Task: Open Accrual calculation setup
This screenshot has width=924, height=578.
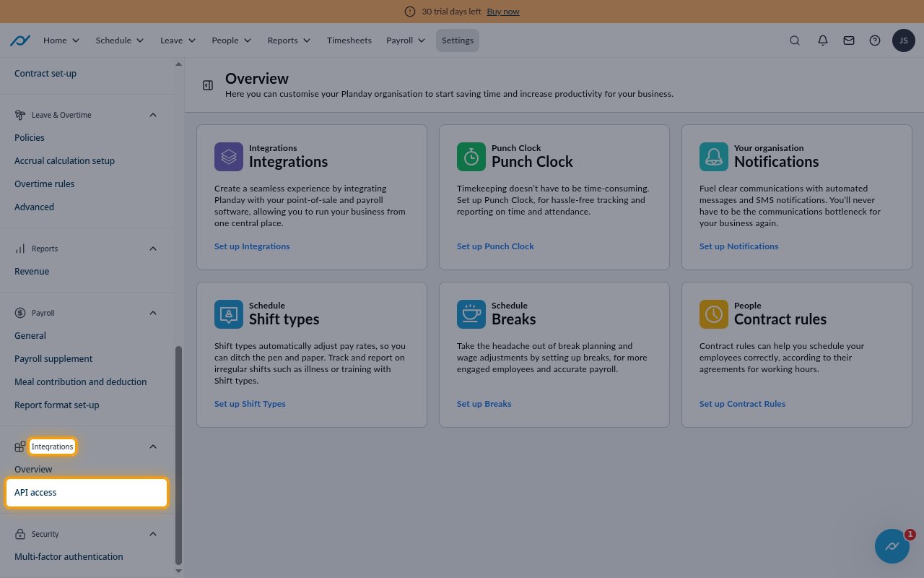Action: tap(64, 160)
